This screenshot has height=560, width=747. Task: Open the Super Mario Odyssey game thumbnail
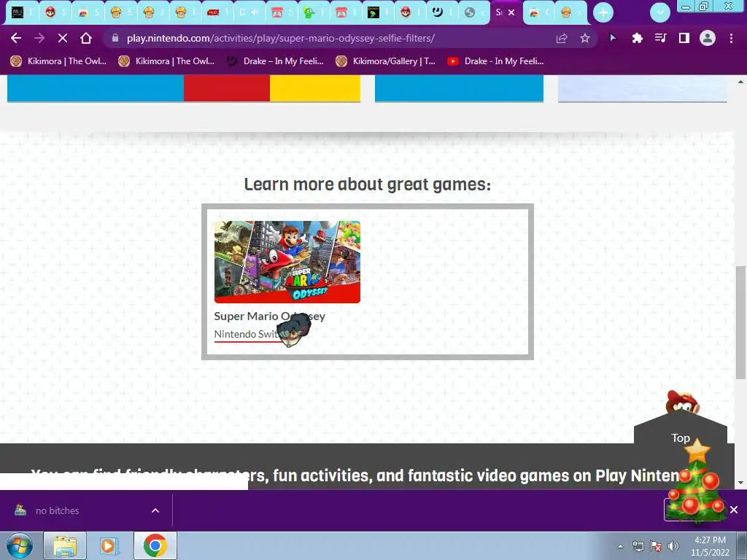287,262
